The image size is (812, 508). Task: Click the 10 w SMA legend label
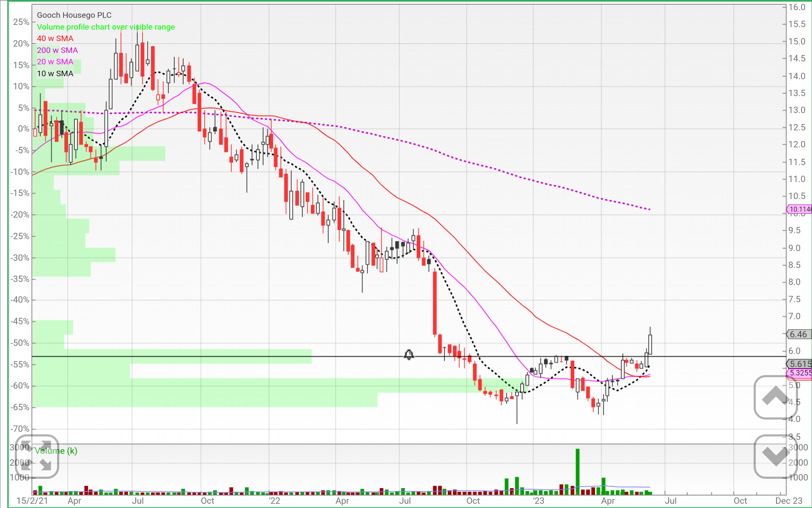click(55, 73)
